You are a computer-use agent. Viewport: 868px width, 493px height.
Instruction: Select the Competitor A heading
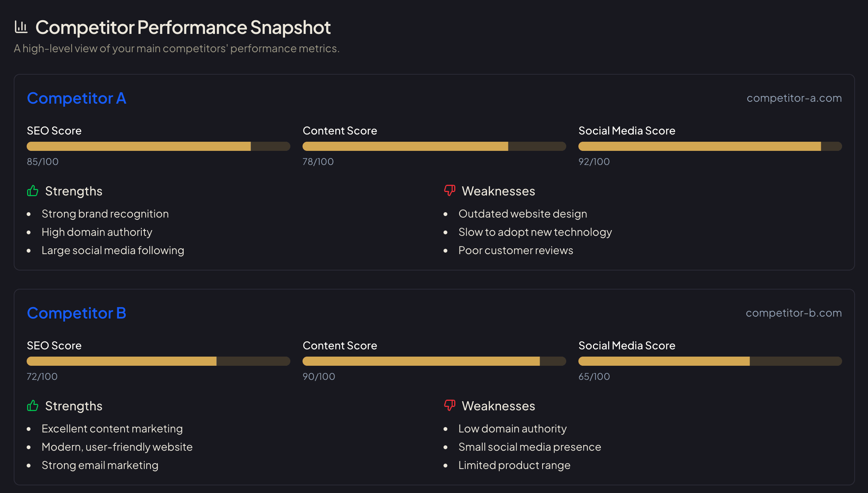tap(77, 98)
